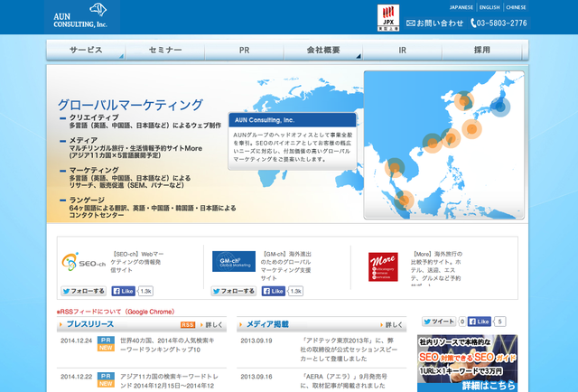Click 詳しく next to メディア掲載
This screenshot has height=392, width=578.
point(391,325)
